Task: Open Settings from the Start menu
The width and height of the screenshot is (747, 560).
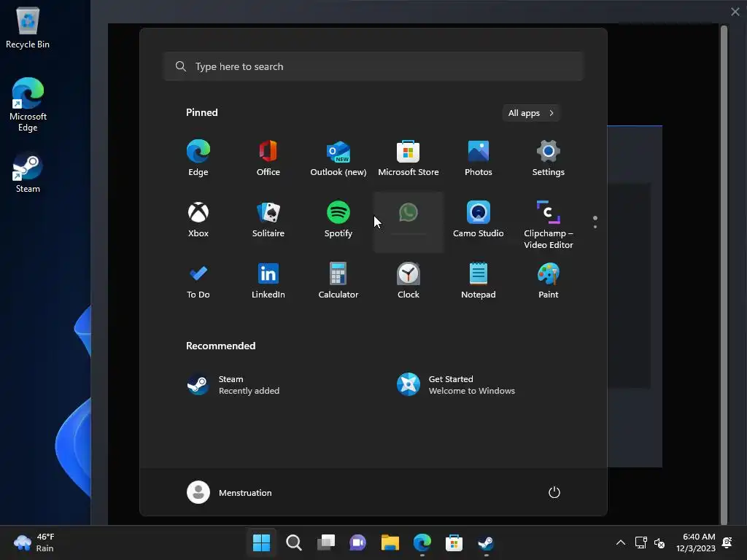Action: tap(549, 158)
